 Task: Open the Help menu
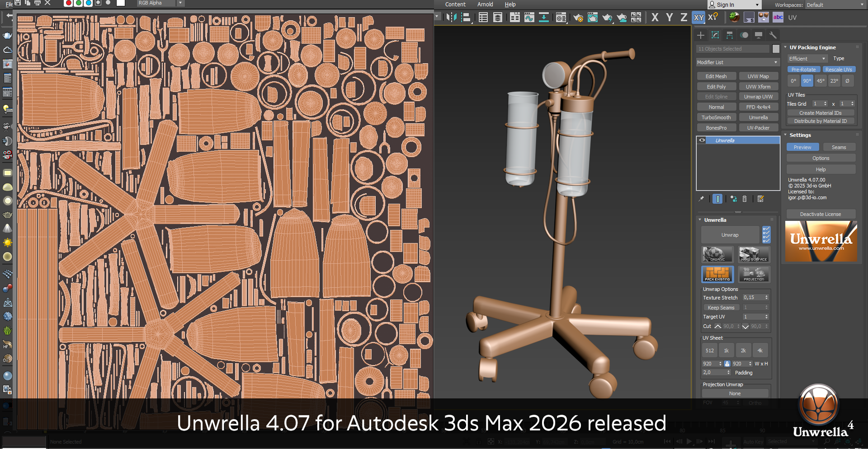coord(510,5)
